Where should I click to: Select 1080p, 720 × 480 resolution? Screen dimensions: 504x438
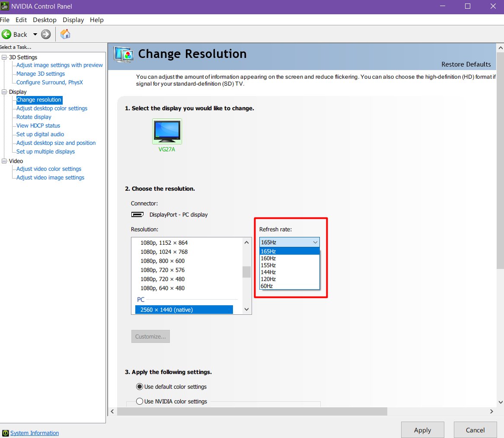click(163, 279)
